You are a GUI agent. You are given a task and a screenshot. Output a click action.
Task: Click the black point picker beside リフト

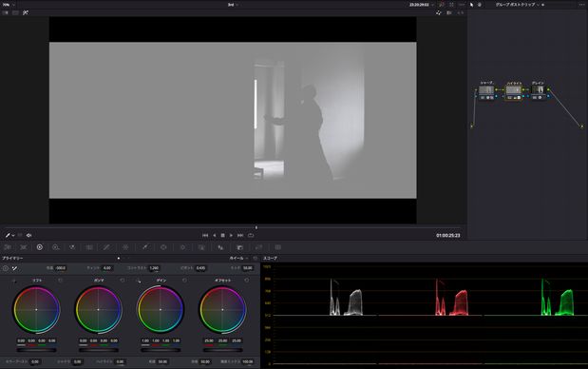(14, 281)
